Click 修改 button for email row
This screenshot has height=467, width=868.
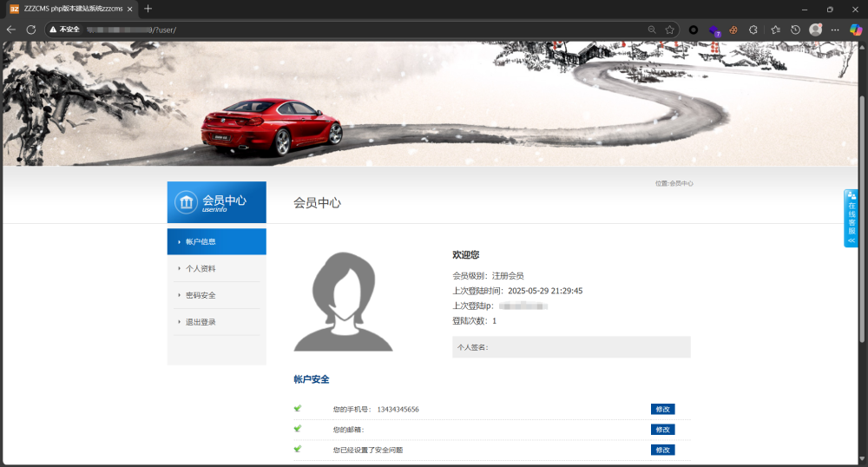click(662, 430)
